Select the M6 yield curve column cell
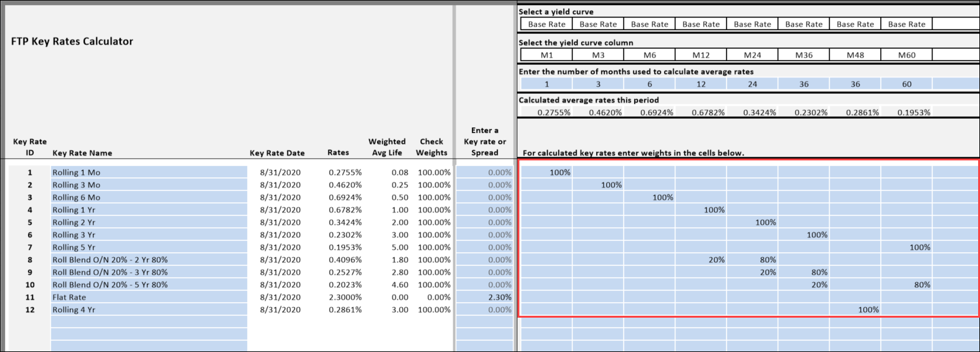 click(x=649, y=55)
